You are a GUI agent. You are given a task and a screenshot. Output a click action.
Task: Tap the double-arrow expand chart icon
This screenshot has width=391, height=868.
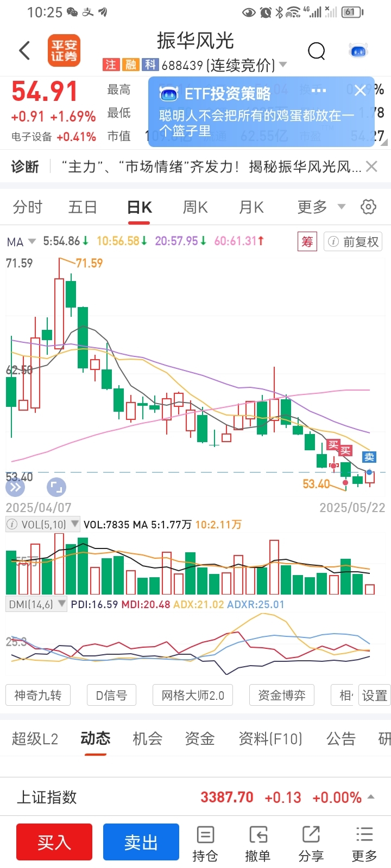point(15,487)
